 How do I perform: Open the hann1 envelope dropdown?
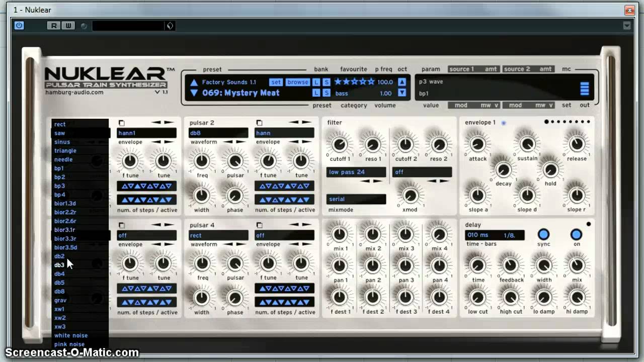(x=146, y=133)
